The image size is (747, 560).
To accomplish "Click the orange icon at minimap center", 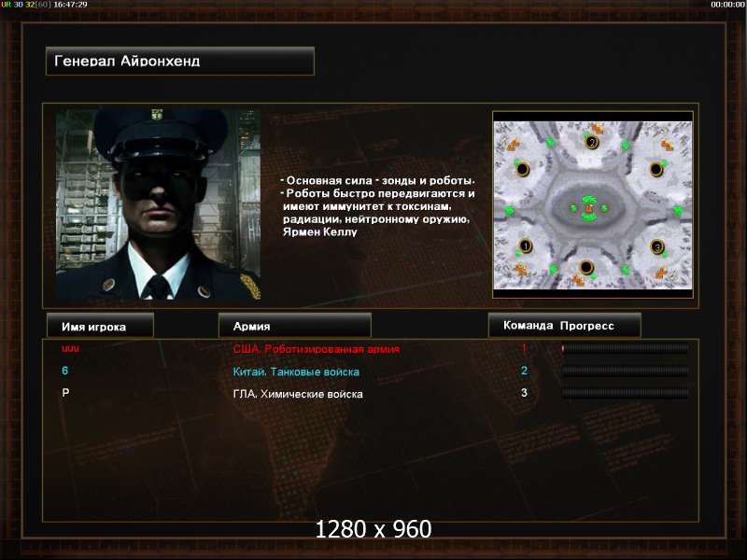I will tap(589, 208).
